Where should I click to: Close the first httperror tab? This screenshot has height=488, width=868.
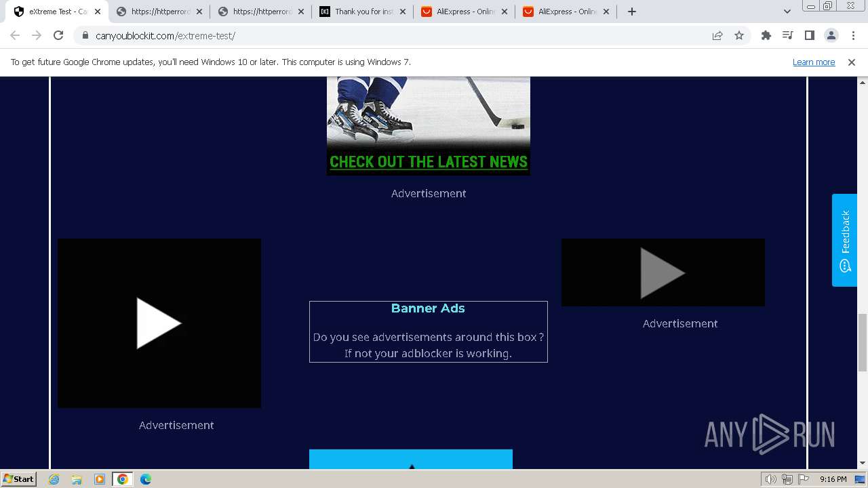point(199,12)
